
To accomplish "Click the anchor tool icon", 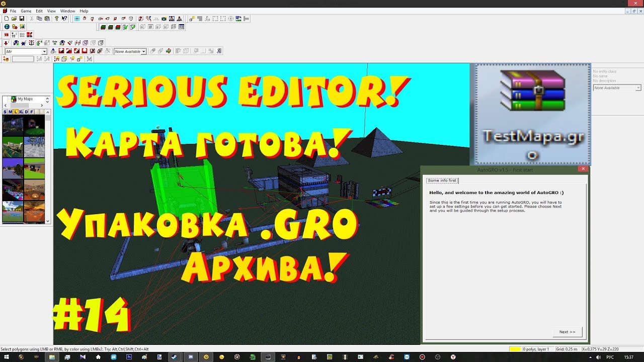I will (31, 43).
